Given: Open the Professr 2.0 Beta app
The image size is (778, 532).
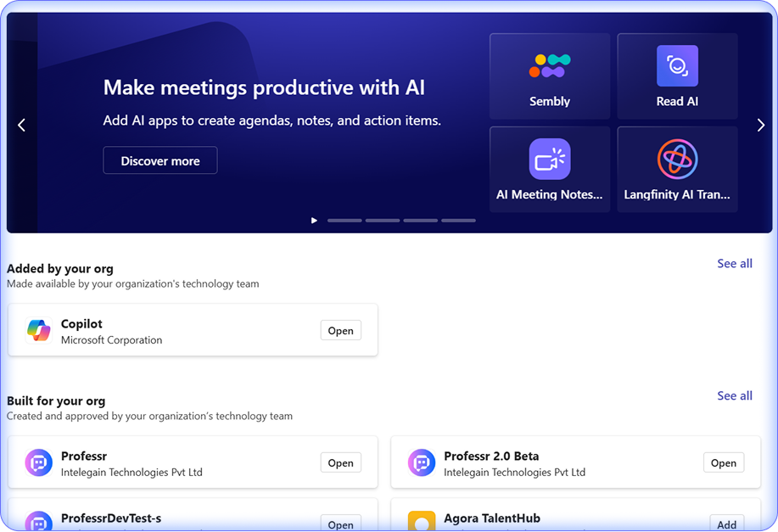Looking at the screenshot, I should coord(723,462).
